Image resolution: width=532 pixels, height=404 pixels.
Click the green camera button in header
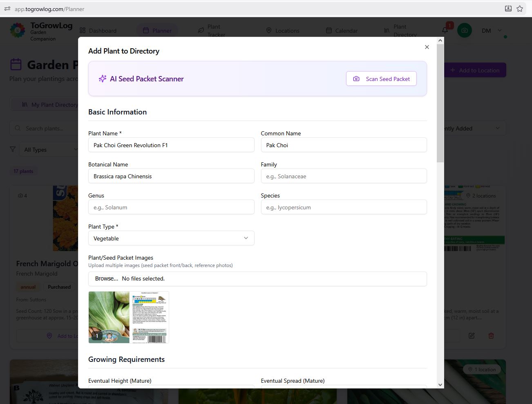pos(465,30)
